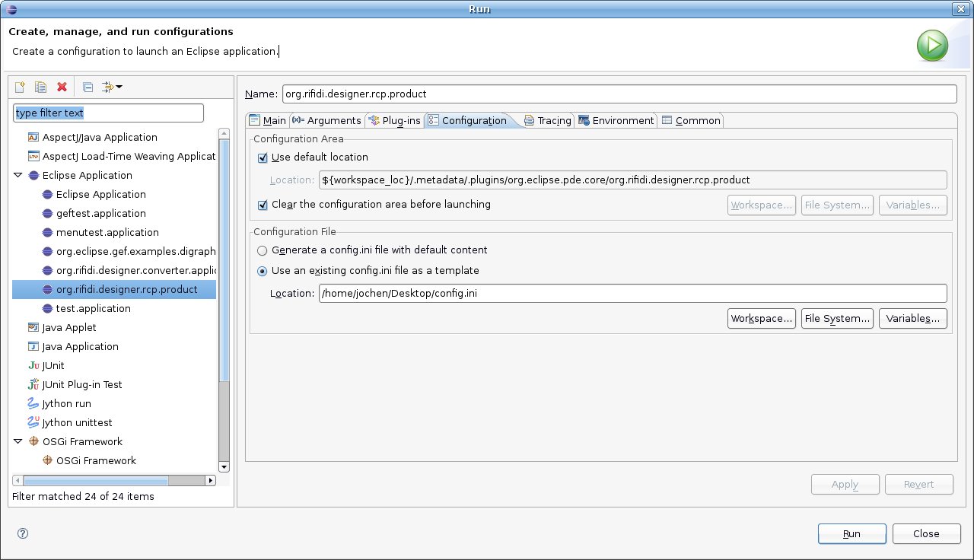Screen dimensions: 974x560
Task: Click the tree scroll left arrow
Action: 18,480
